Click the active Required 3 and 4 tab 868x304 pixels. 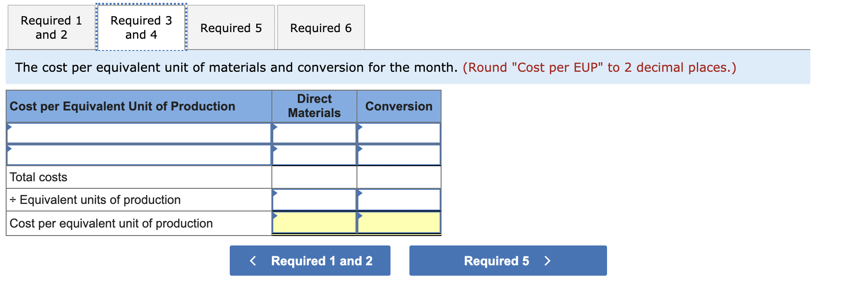pyautogui.click(x=140, y=28)
